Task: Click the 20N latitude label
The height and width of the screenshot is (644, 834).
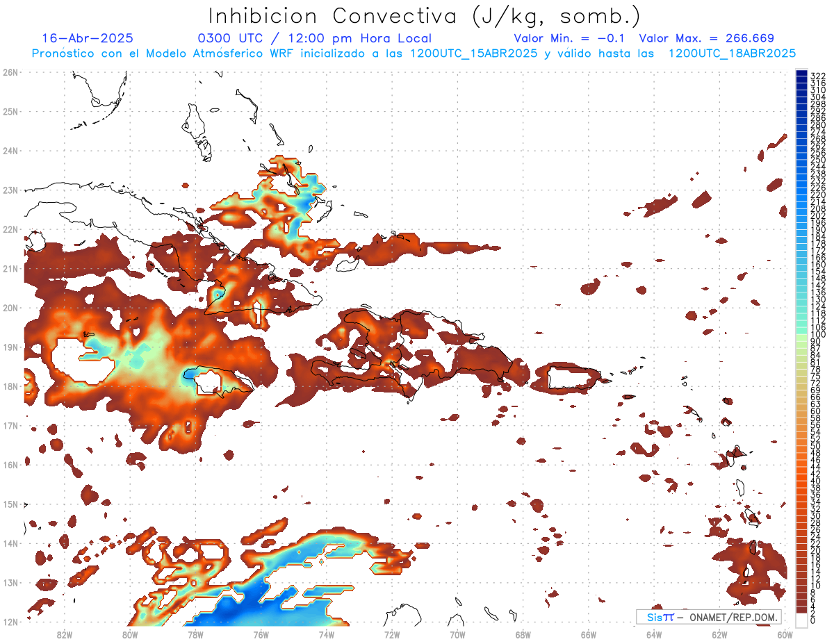Action: click(10, 307)
